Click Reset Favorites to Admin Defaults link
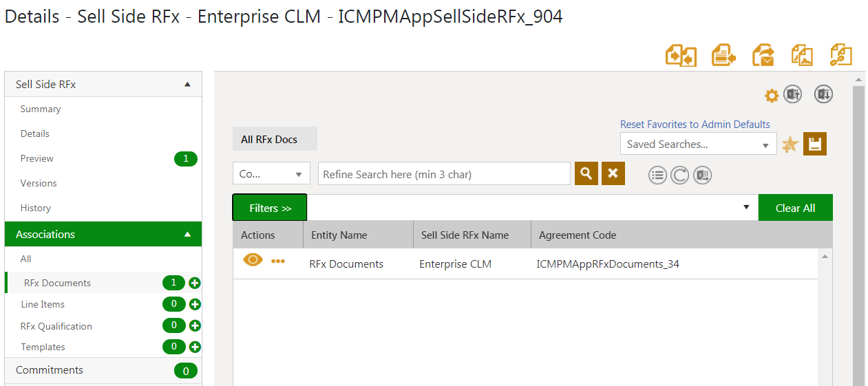Screen dimensions: 868x386 click(695, 125)
